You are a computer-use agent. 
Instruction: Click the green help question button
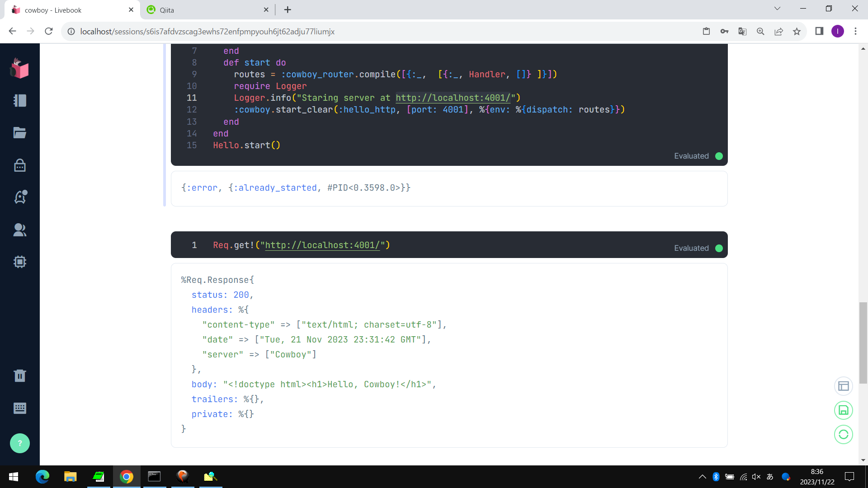click(x=19, y=443)
